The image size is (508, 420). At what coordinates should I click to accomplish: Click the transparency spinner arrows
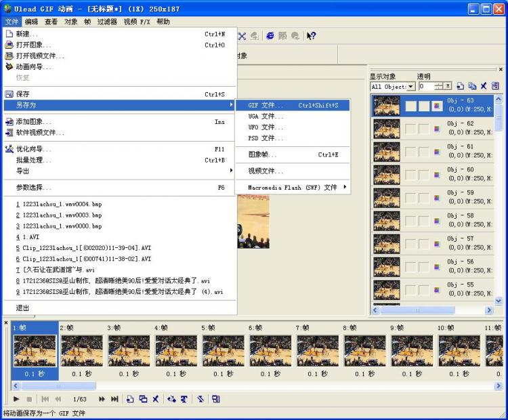coord(439,86)
